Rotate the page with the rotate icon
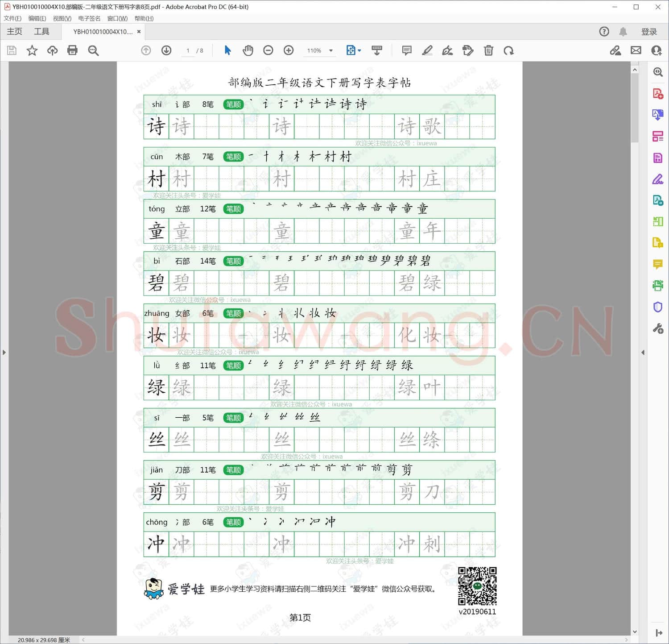 pos(508,50)
